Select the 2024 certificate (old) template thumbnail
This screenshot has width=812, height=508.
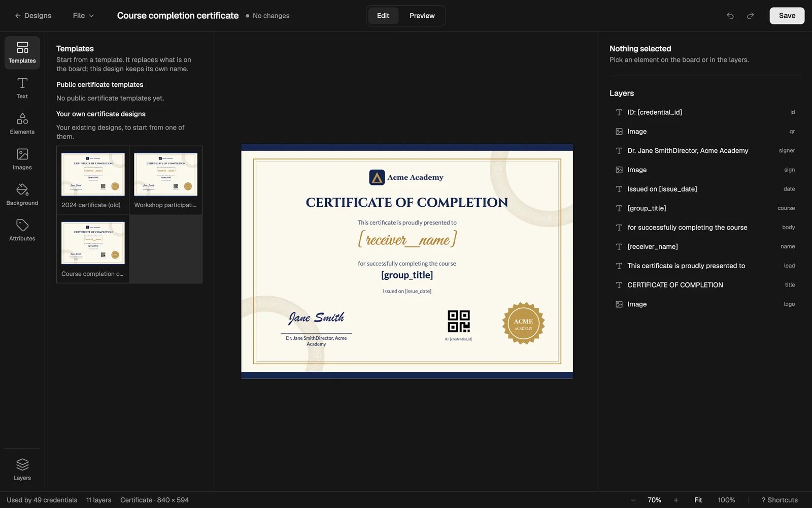click(x=93, y=180)
